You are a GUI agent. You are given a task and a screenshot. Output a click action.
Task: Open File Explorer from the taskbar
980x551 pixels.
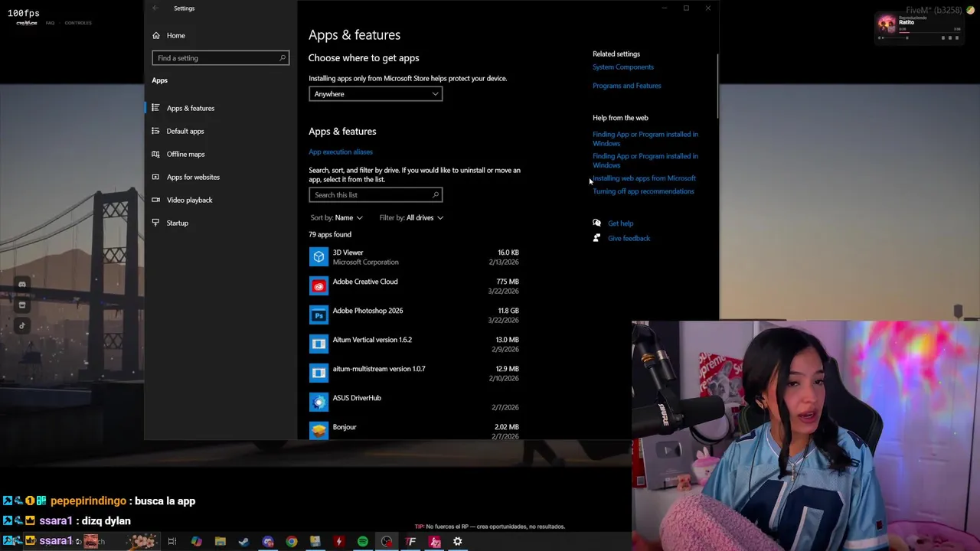220,542
